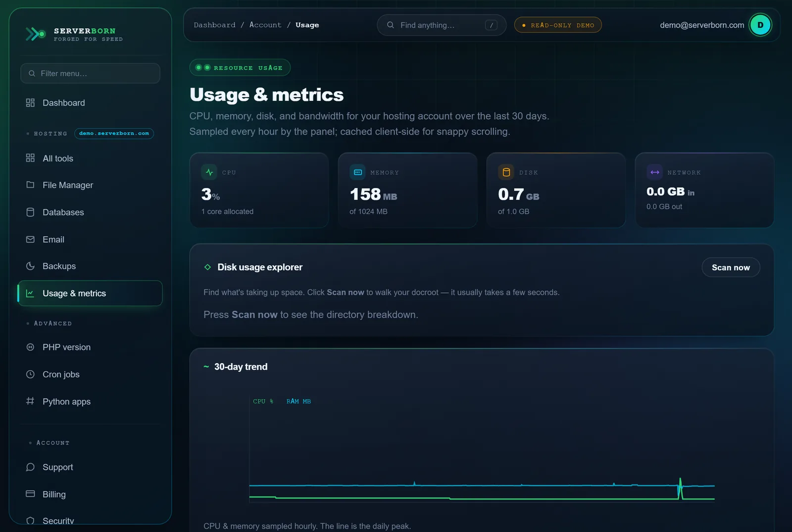Viewport: 792px width, 532px height.
Task: Click the 0.7 GB disk value
Action: [x=518, y=194]
